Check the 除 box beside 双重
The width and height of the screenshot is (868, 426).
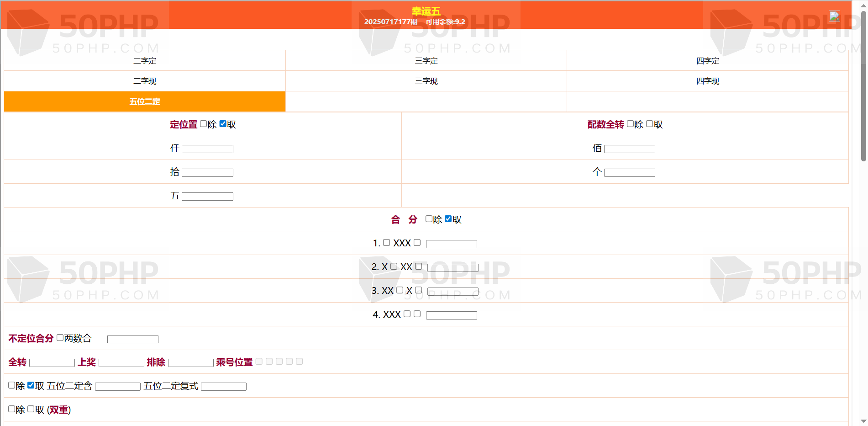point(12,409)
